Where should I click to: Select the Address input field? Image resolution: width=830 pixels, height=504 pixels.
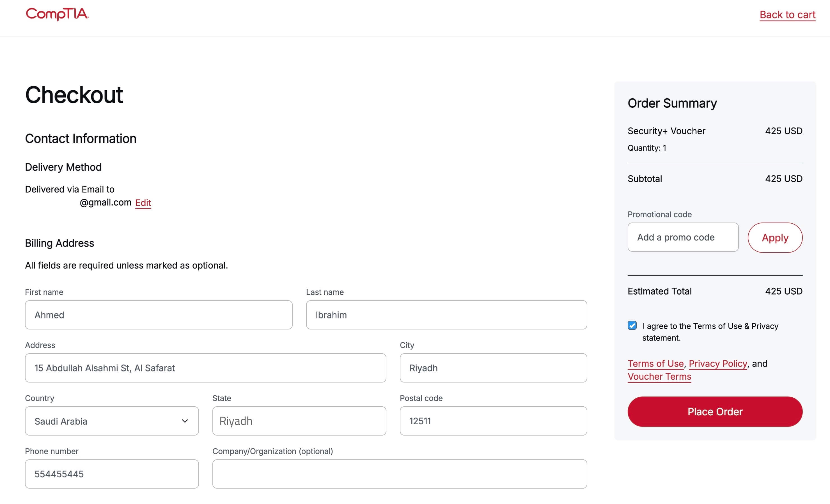[205, 368]
